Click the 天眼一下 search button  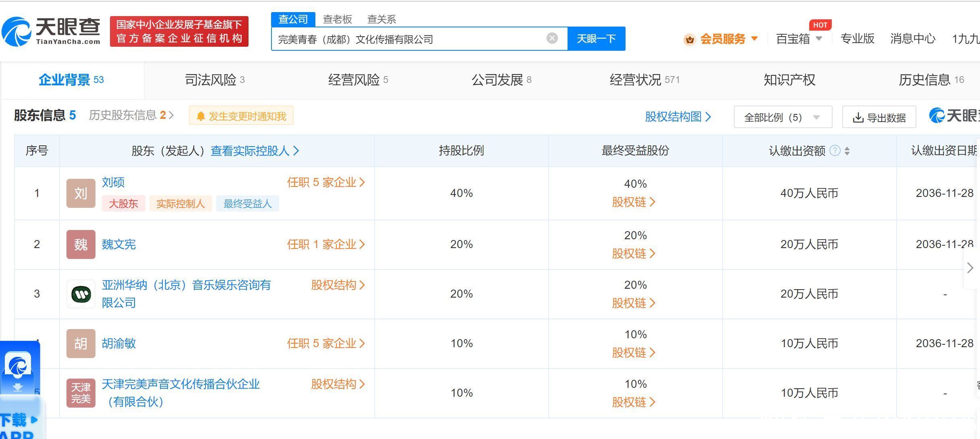coord(597,39)
